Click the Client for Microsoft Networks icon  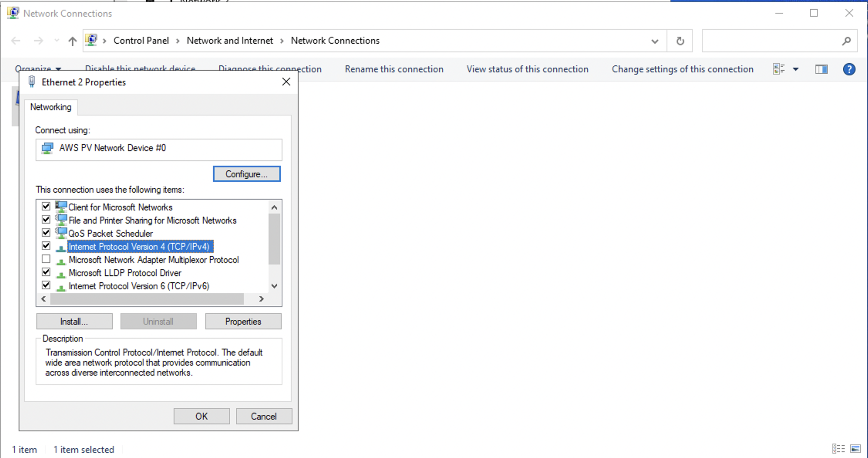[61, 207]
